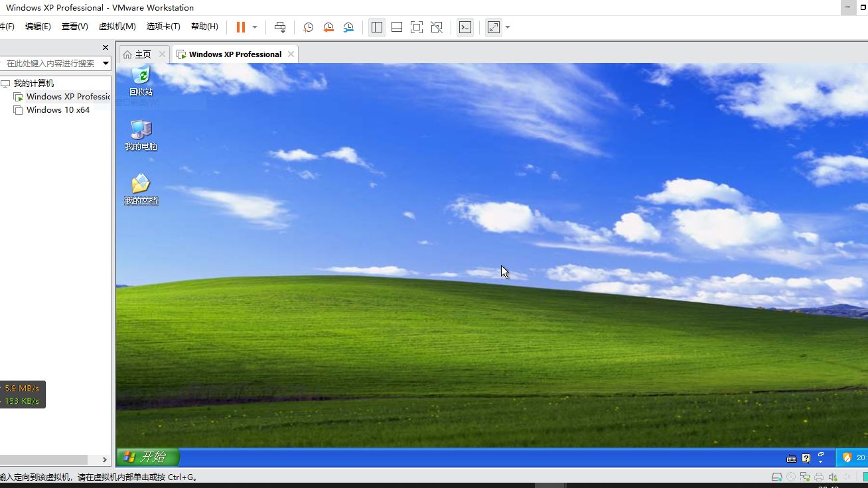
Task: Click the 我的文档 My Documents desktop icon
Action: coord(141,190)
